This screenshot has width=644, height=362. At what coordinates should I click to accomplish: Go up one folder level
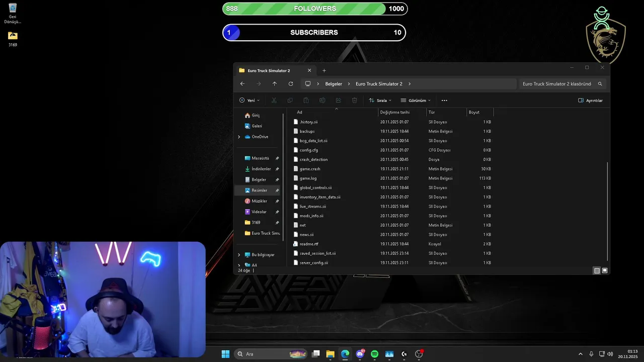[x=274, y=84]
